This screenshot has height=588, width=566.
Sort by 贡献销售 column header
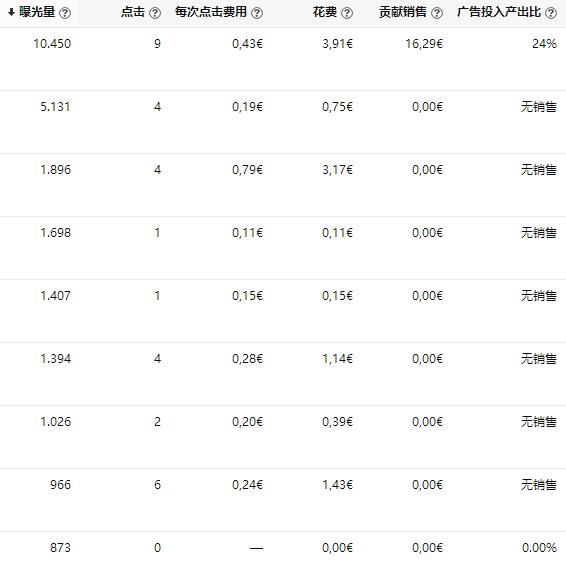click(403, 12)
